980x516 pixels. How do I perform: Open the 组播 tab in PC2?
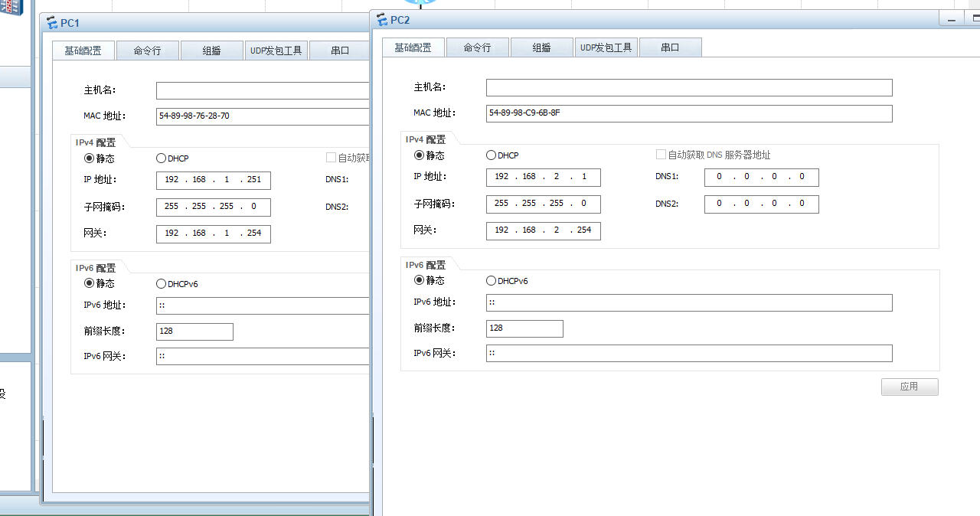pyautogui.click(x=541, y=47)
